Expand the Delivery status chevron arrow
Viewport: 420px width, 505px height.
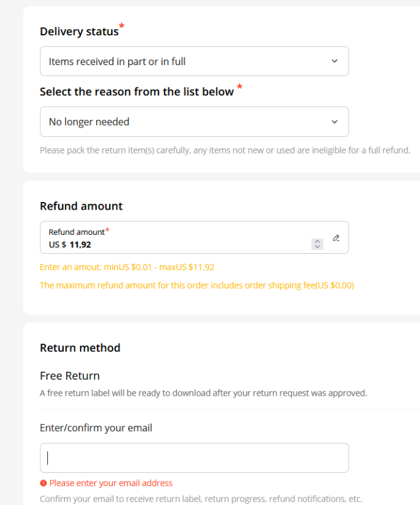pos(334,61)
